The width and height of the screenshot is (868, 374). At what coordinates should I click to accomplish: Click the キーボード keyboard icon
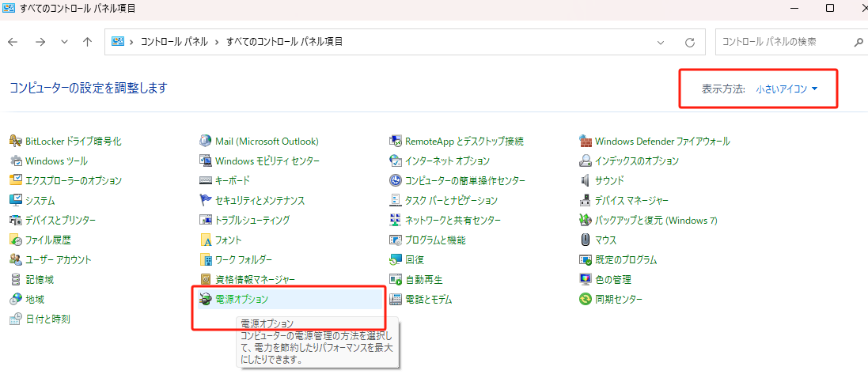pos(206,180)
